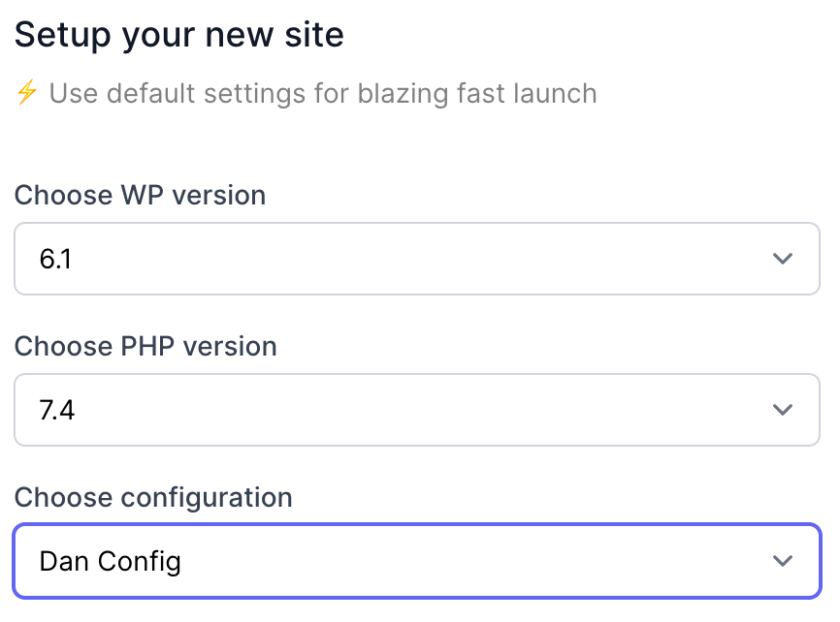Focus the highlighted Dan Config combo box
840x622 pixels.
coord(417,561)
